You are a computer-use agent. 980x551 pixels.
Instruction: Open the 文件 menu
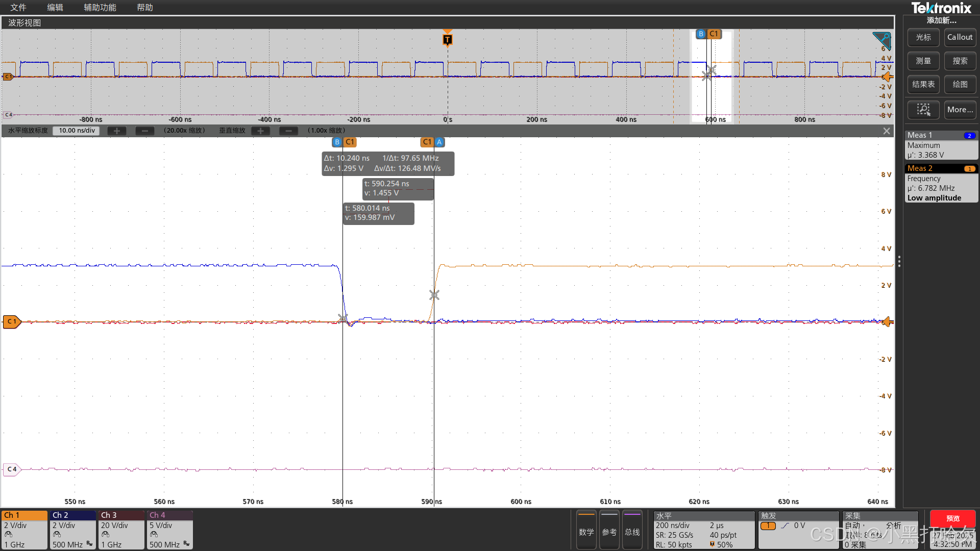pyautogui.click(x=18, y=7)
